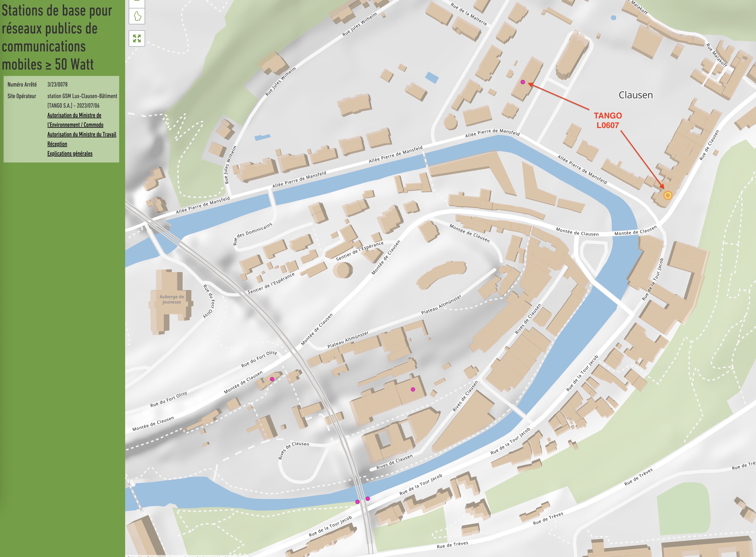The image size is (756, 557).
Task: Click the Clausen district name label
Action: point(636,95)
